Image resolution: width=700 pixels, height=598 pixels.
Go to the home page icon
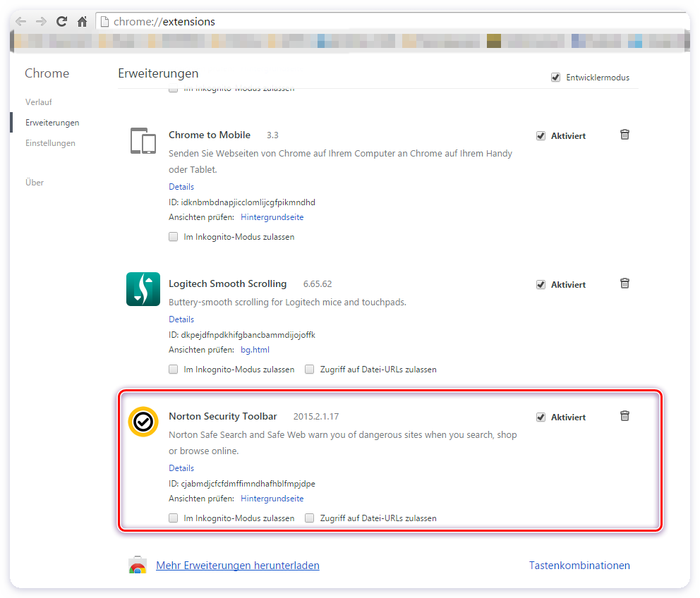(82, 21)
